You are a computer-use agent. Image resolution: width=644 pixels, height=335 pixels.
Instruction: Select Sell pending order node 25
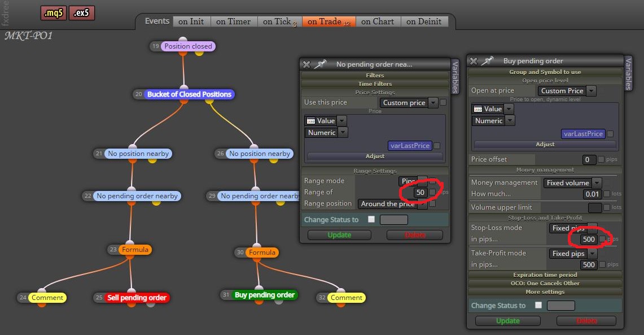[x=137, y=298]
